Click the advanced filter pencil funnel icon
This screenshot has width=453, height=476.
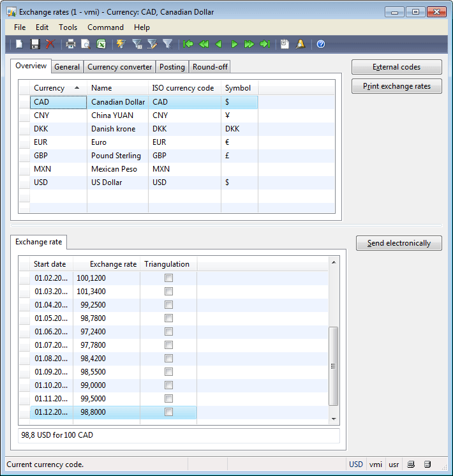coord(152,44)
